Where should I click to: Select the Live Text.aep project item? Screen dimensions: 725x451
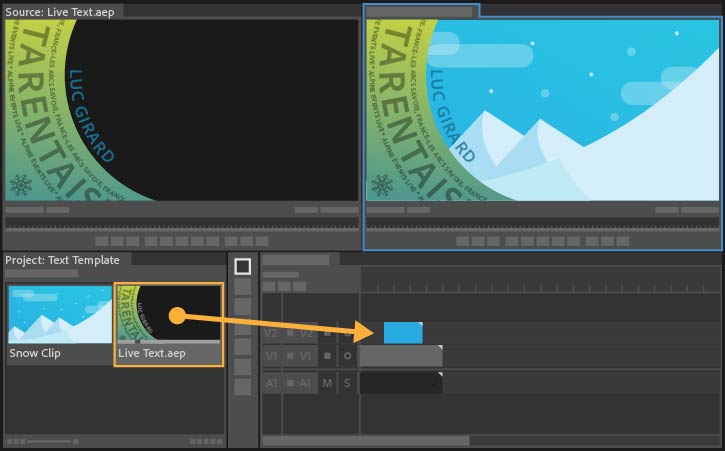(x=169, y=324)
